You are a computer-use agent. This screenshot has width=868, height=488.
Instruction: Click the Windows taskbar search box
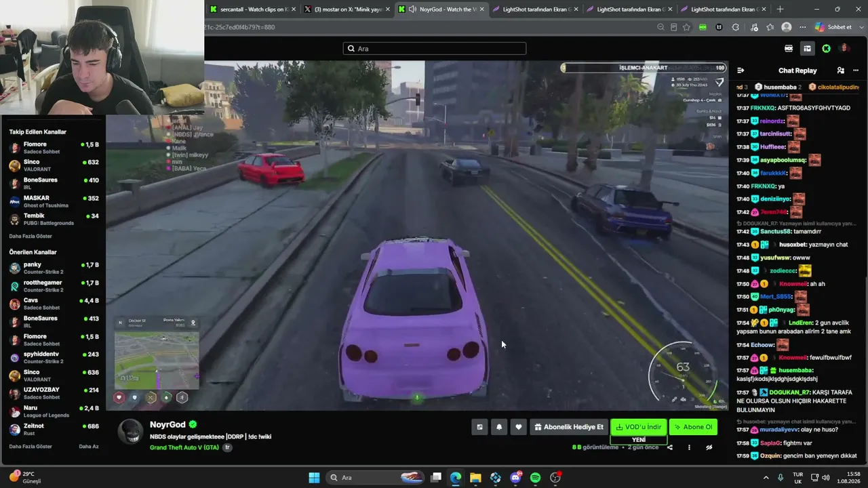(375, 478)
